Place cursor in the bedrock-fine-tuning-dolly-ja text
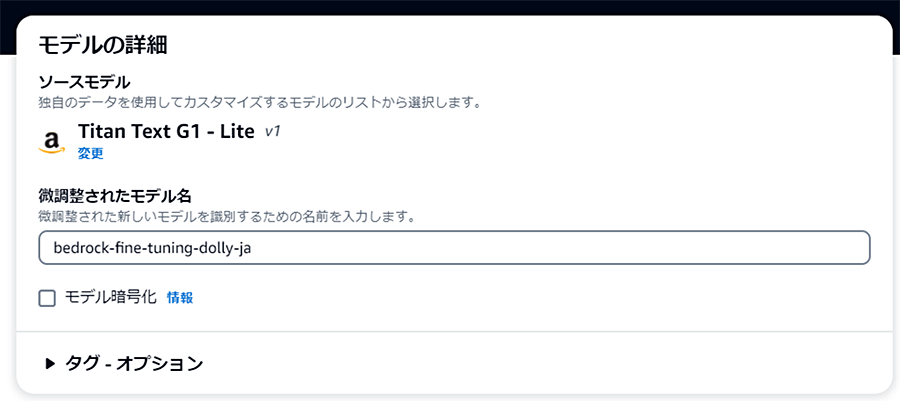Image resolution: width=900 pixels, height=401 pixels. (x=152, y=248)
